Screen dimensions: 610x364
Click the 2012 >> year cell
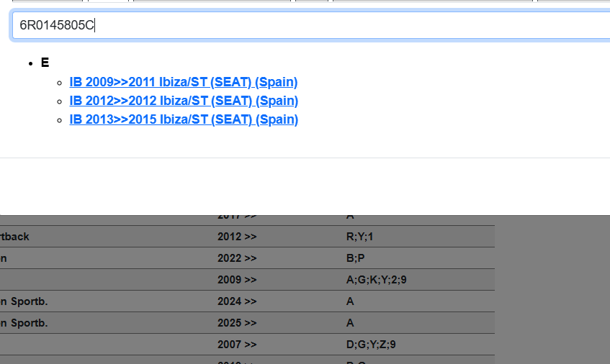coord(237,237)
